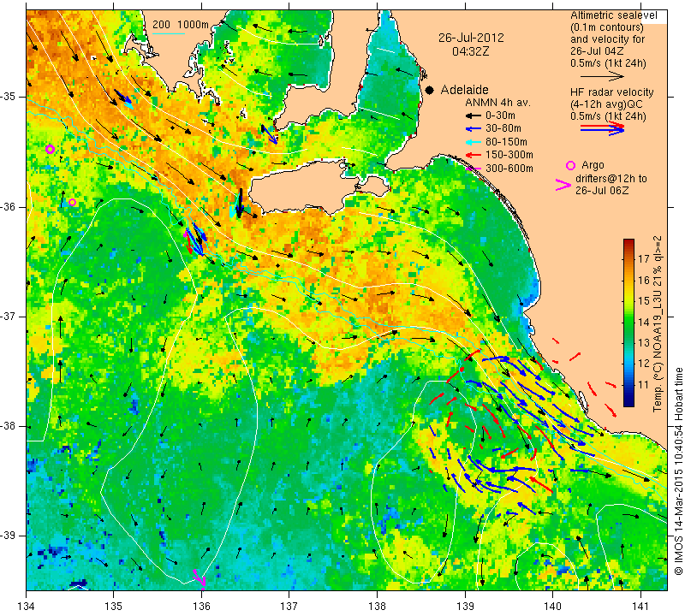Screen dimensions: 685x616
Task: Click the thick black mooring arrow west of Kangaroo Island
Action: coord(240,204)
